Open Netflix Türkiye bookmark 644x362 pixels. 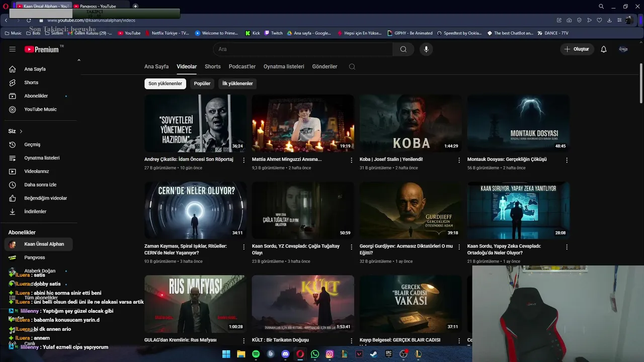(x=167, y=33)
